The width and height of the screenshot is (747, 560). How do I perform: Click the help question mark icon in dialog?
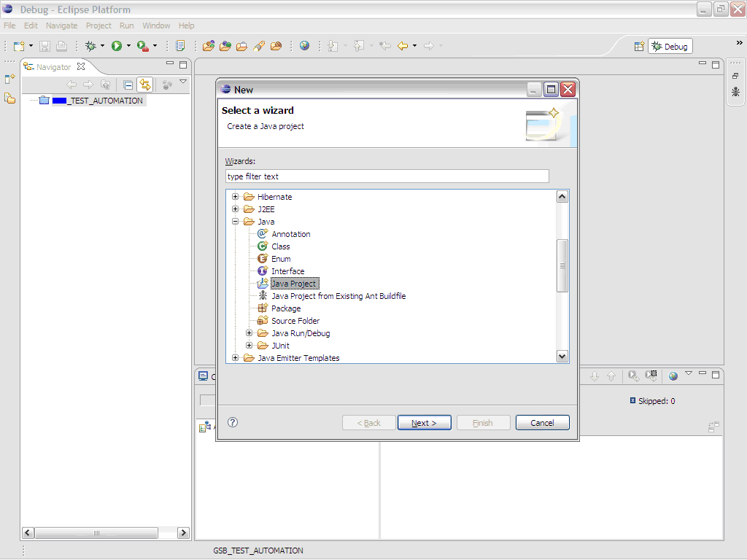click(233, 422)
